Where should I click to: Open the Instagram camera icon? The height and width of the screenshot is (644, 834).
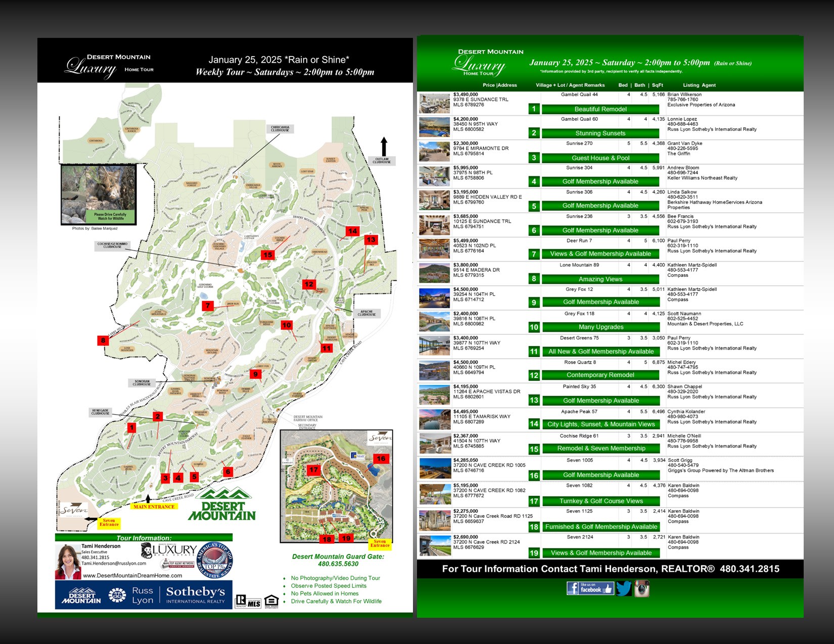point(642,588)
